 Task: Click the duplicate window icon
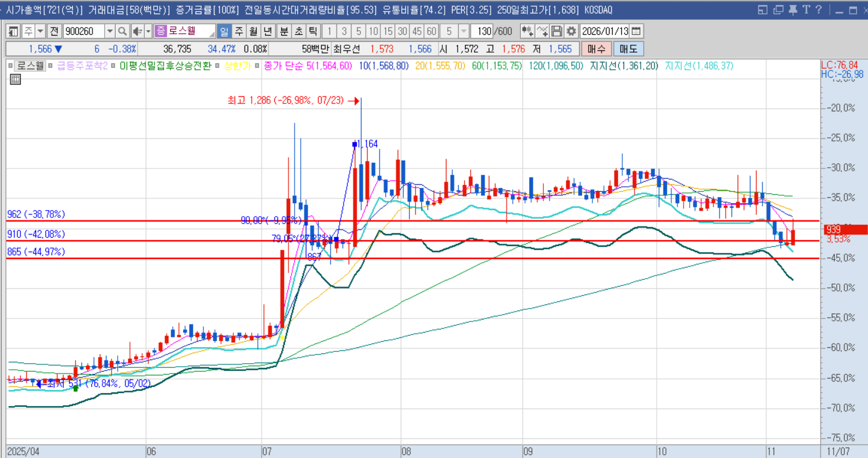(779, 10)
